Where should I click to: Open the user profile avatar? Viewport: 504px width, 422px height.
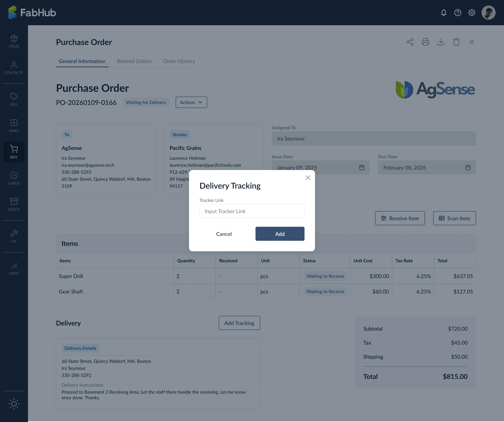pyautogui.click(x=488, y=12)
